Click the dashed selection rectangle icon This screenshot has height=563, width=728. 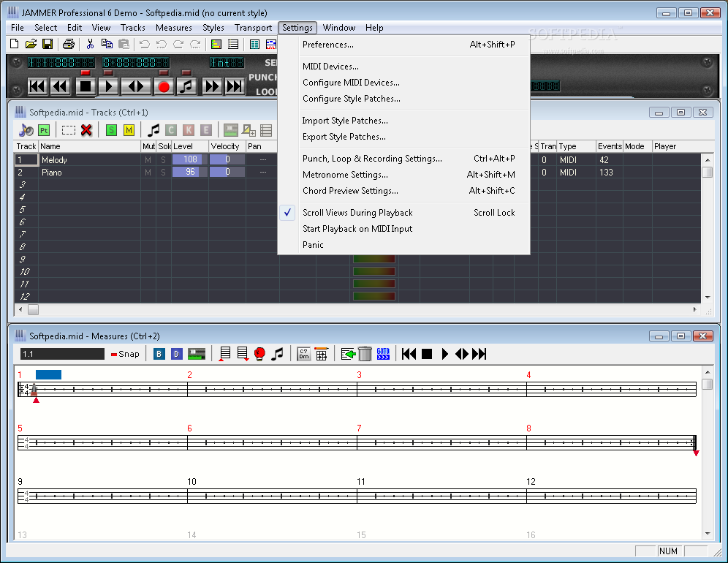(x=69, y=131)
